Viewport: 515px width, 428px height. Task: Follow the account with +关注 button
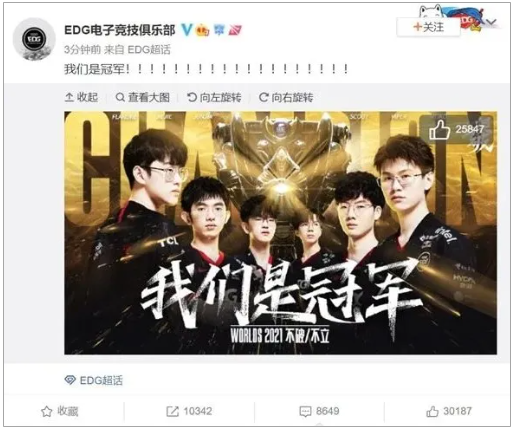coord(428,27)
